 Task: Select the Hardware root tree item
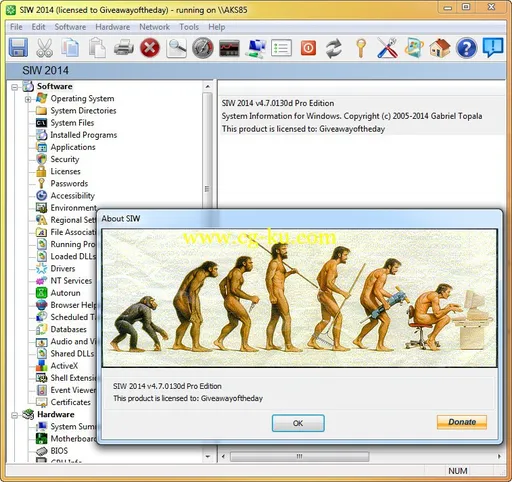click(x=56, y=415)
